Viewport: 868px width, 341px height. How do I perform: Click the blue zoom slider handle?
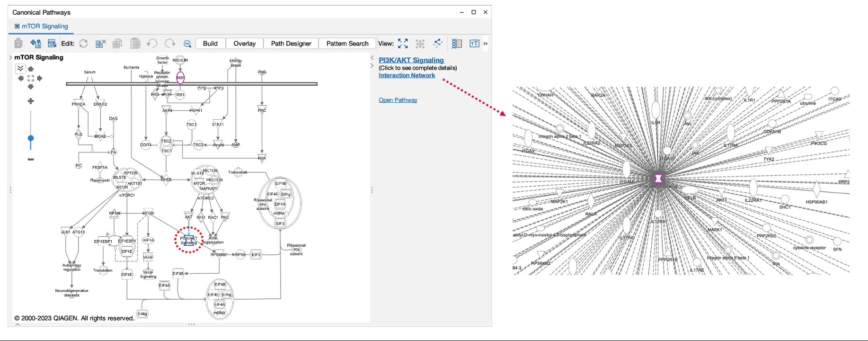point(31,139)
